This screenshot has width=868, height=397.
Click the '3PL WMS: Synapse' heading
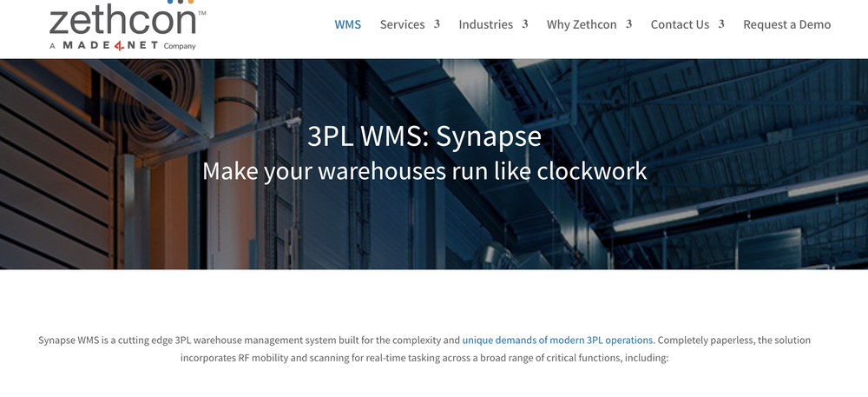click(x=424, y=136)
